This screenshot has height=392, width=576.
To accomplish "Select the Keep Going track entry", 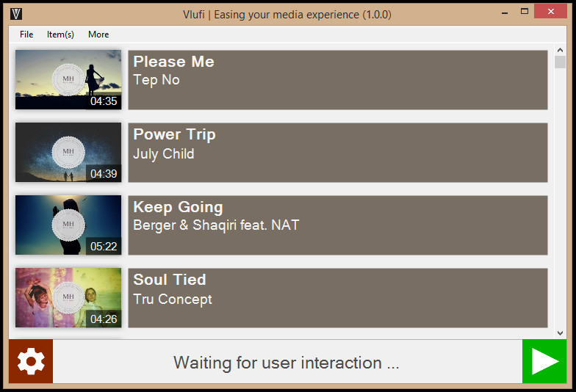I will (x=338, y=225).
